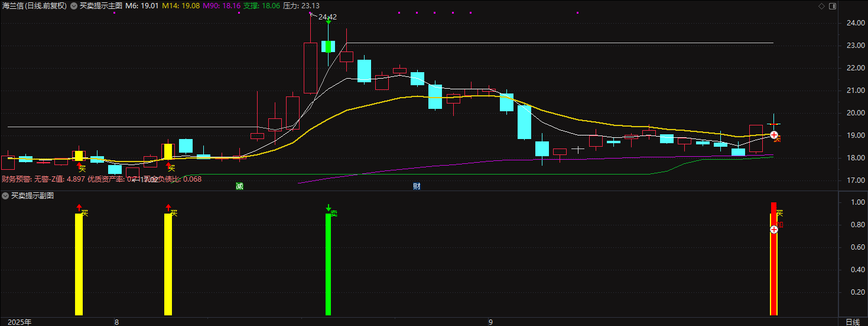Click the 2025年 date label on timeline
Viewport: 868px width, 326px height.
click(20, 322)
